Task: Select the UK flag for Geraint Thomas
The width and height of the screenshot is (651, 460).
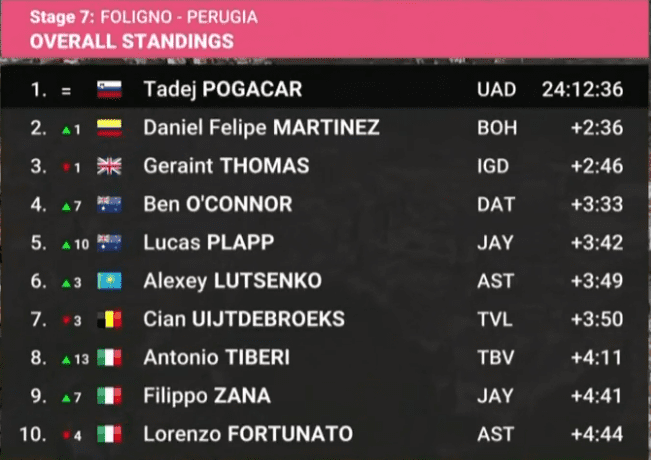Action: (109, 166)
